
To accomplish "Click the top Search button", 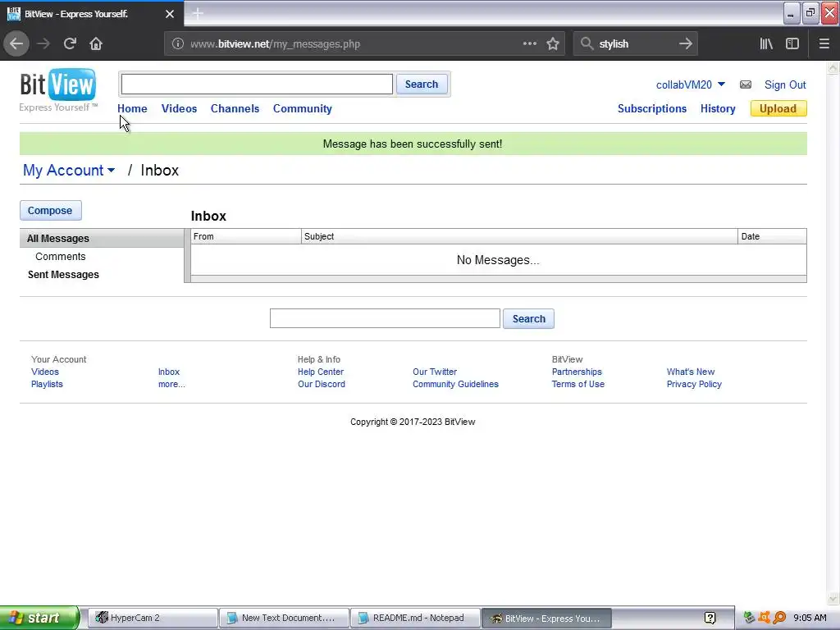I will pyautogui.click(x=422, y=84).
